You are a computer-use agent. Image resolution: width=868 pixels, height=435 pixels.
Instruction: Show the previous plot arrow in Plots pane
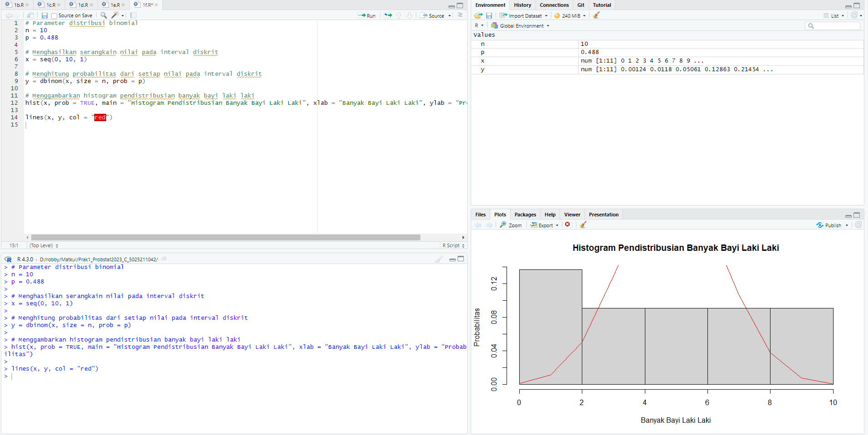[478, 225]
